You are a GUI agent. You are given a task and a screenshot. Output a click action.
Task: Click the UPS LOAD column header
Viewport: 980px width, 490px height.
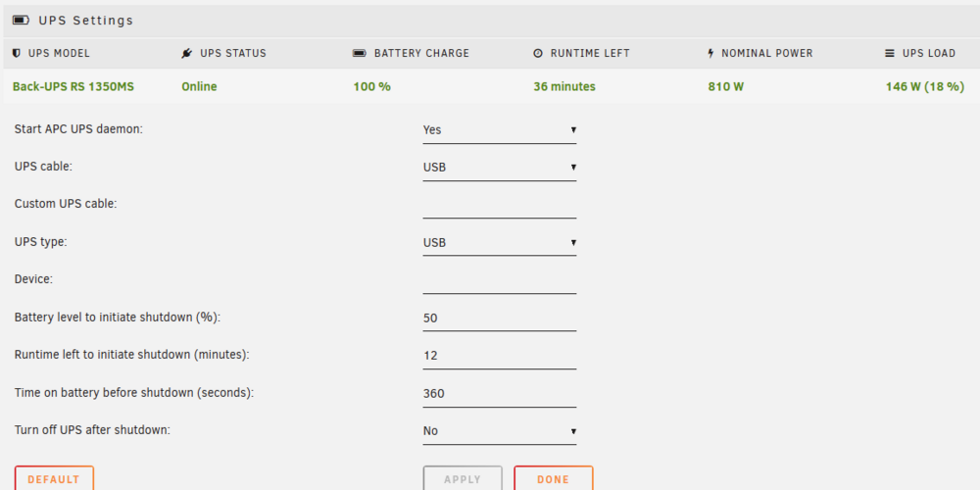929,53
